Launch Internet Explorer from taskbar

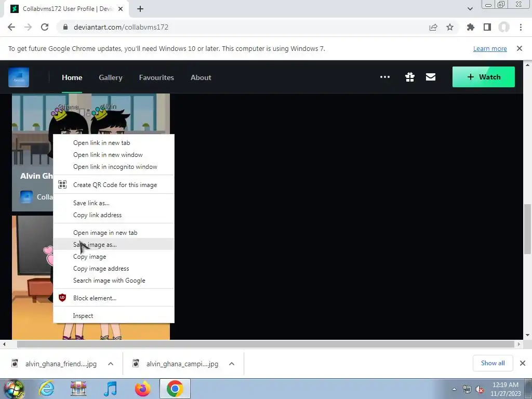point(46,389)
